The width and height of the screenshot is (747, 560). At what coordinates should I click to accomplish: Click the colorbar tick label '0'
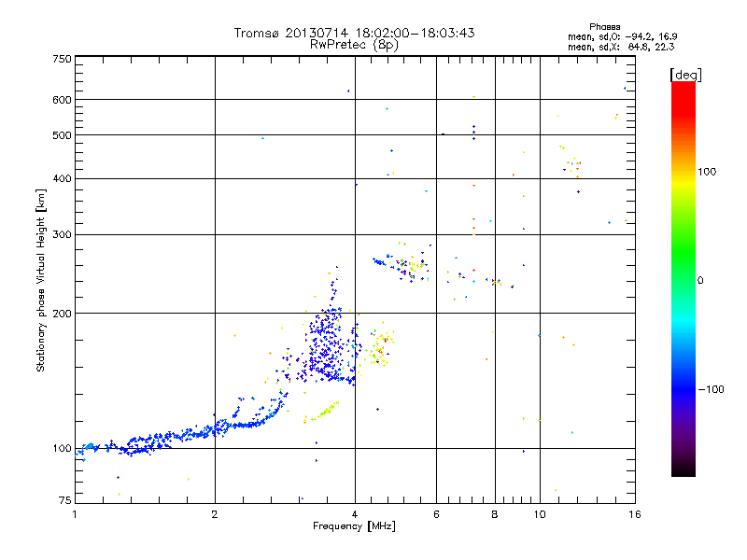700,281
